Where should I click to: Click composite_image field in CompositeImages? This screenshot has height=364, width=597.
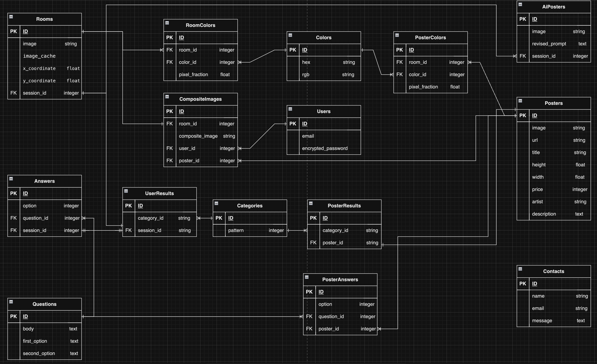coord(200,136)
